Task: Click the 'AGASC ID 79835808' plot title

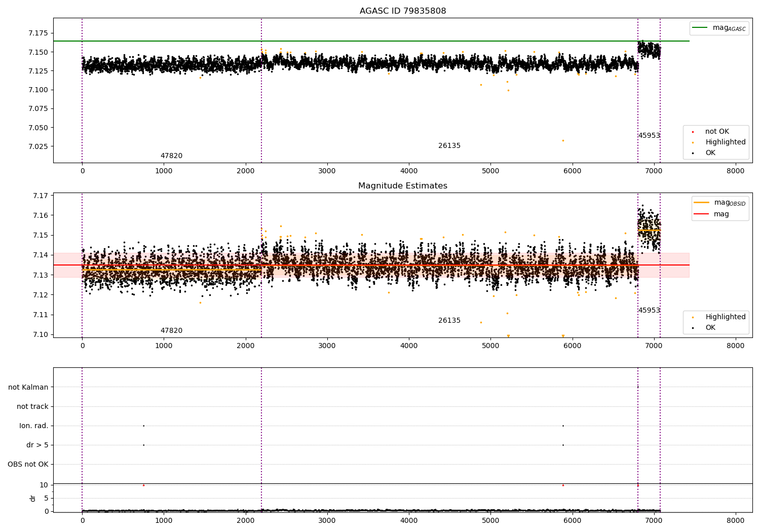Action: (x=403, y=11)
